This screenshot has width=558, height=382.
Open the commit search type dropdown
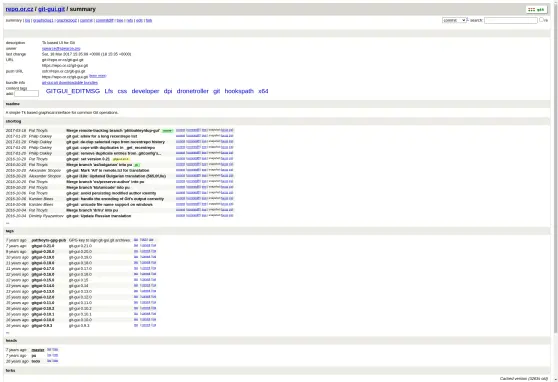tap(454, 20)
